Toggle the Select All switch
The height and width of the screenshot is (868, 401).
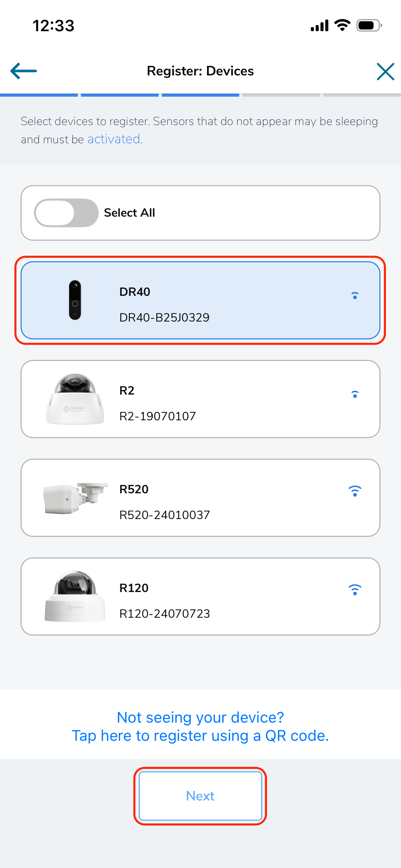[x=66, y=213]
